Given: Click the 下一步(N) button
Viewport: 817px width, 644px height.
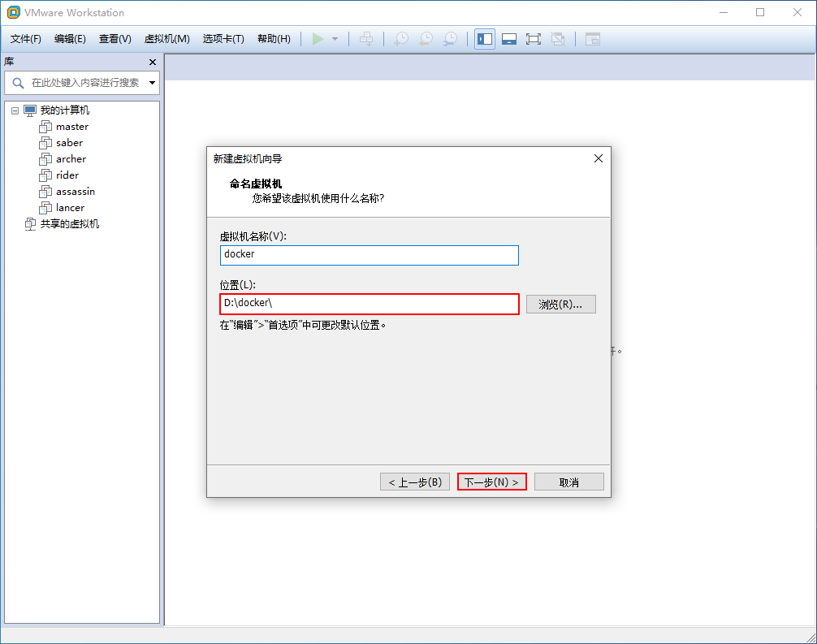Looking at the screenshot, I should pos(491,482).
